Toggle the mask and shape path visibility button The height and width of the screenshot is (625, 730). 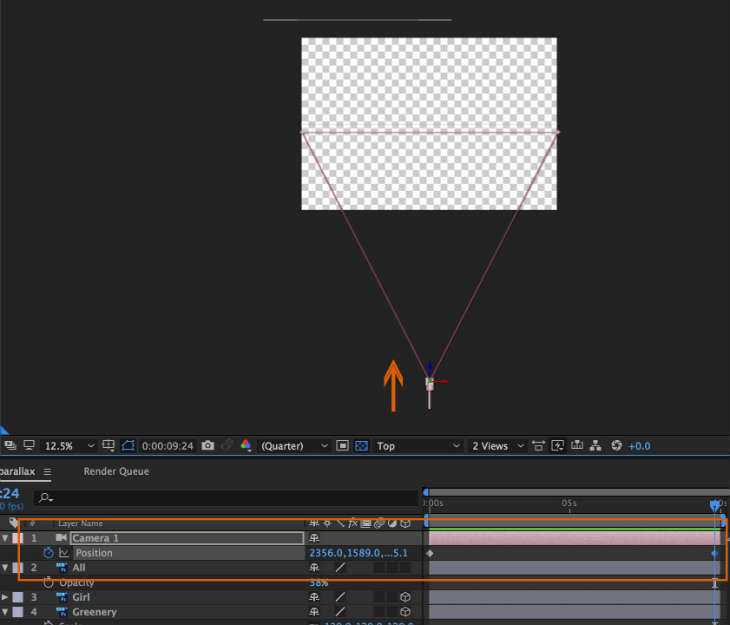pyautogui.click(x=127, y=446)
